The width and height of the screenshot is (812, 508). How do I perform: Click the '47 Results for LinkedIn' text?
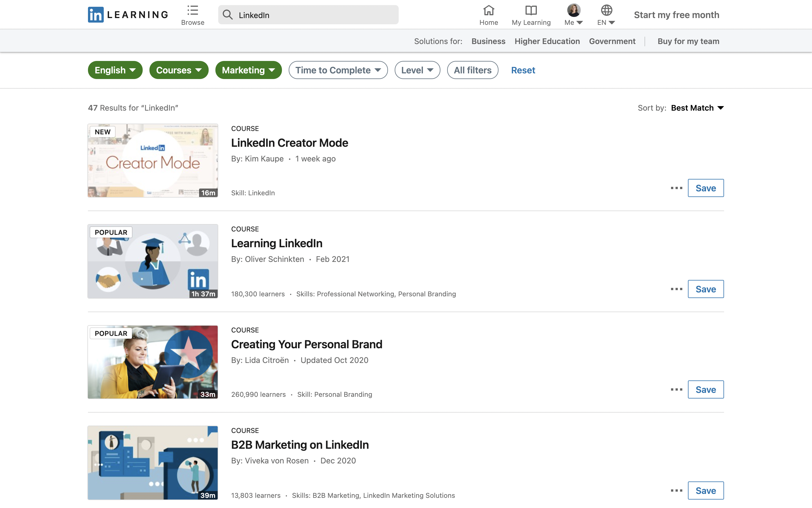coord(133,108)
